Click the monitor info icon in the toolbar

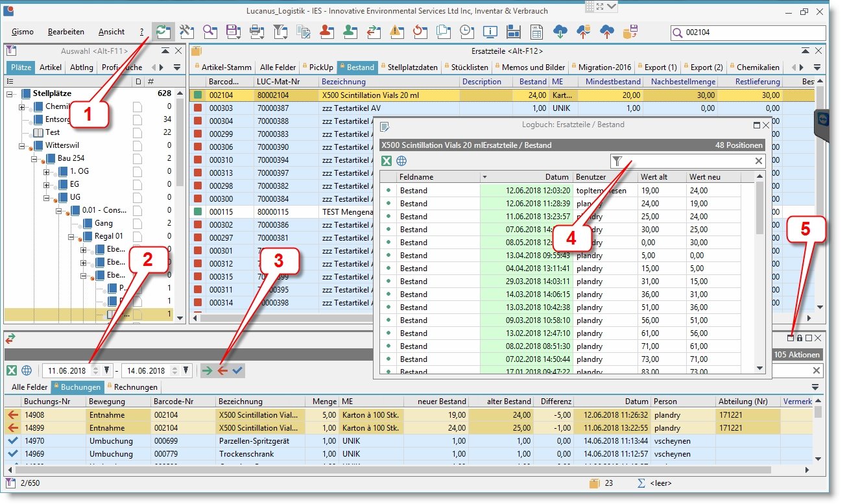[x=490, y=31]
